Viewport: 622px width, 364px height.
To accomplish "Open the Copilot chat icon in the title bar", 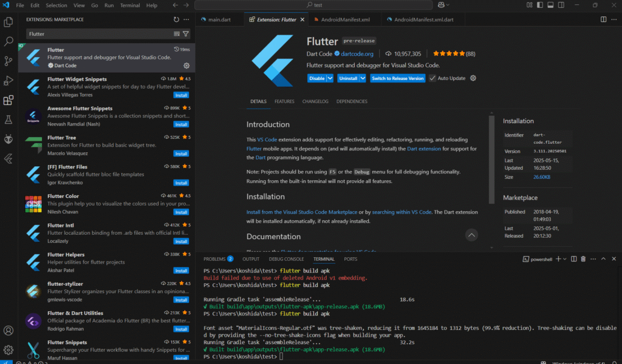I will click(441, 5).
